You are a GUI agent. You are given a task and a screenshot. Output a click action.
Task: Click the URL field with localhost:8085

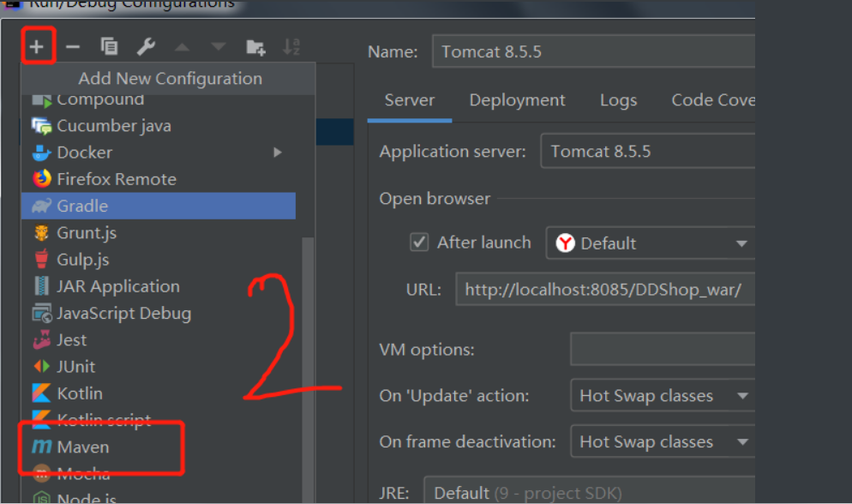(x=605, y=289)
